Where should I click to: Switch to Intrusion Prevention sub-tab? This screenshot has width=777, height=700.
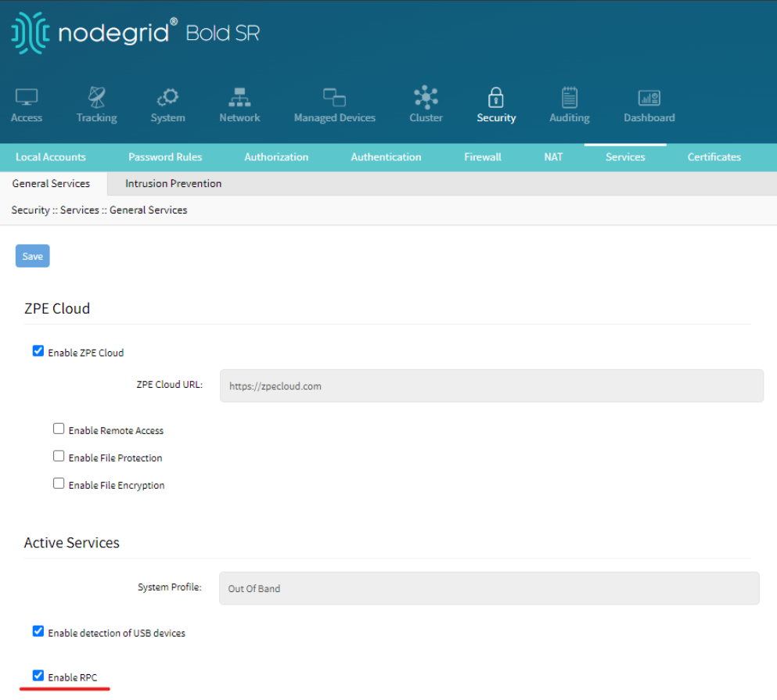(x=174, y=183)
